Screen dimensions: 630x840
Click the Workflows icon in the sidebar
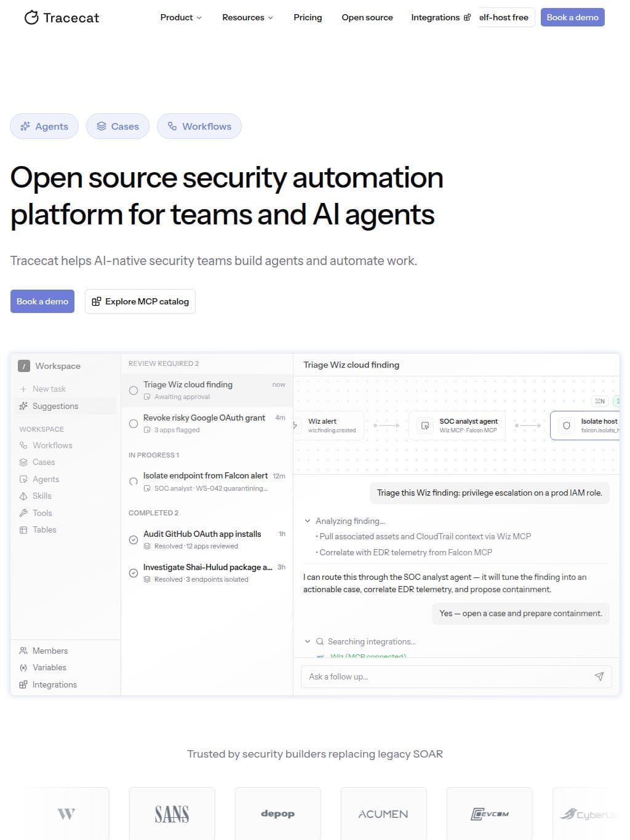23,445
